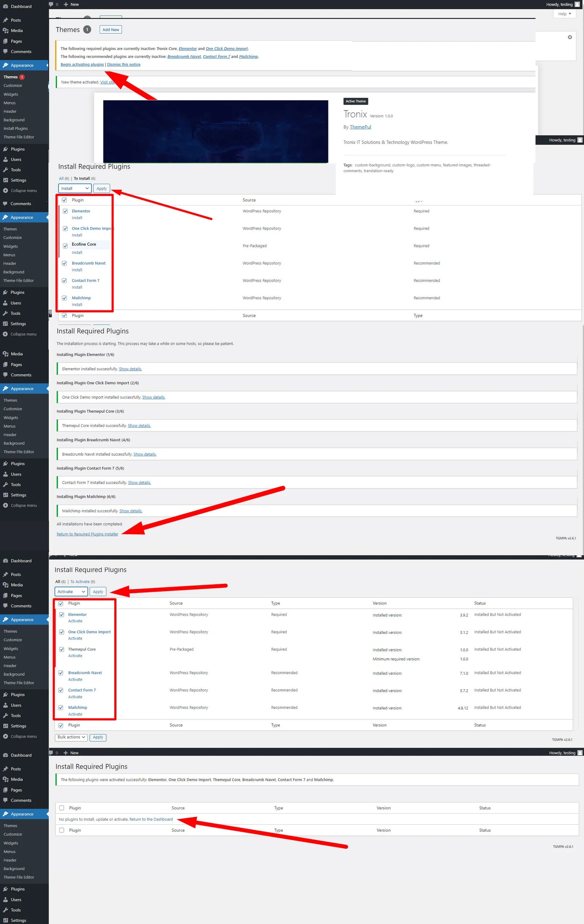Click Install under Breadcrumb Navxt
584x924 pixels.
(77, 270)
